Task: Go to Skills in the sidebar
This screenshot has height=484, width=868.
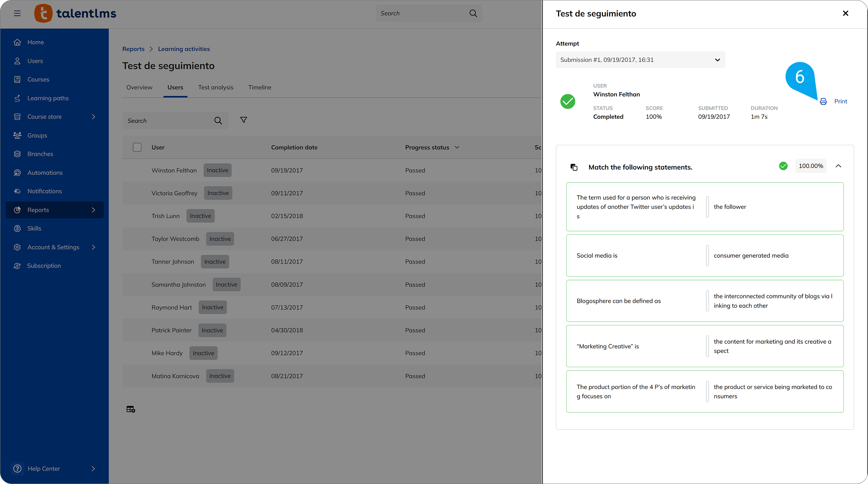Action: coord(34,228)
